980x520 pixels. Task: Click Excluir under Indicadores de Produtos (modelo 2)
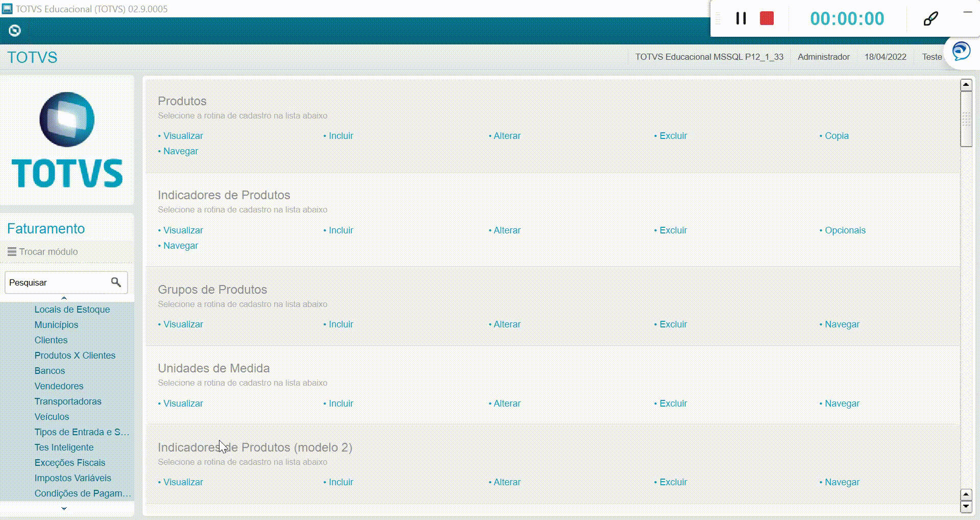673,482
